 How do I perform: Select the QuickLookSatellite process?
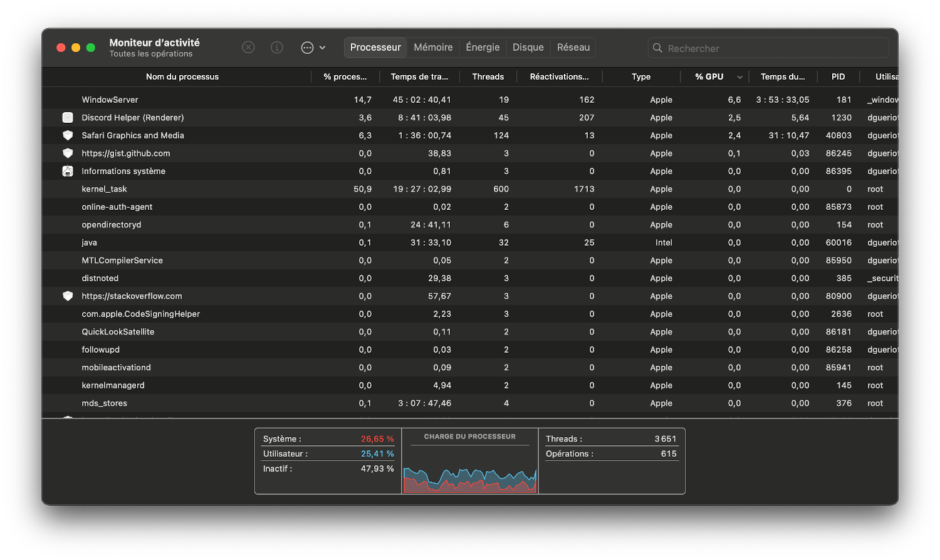tap(470, 332)
